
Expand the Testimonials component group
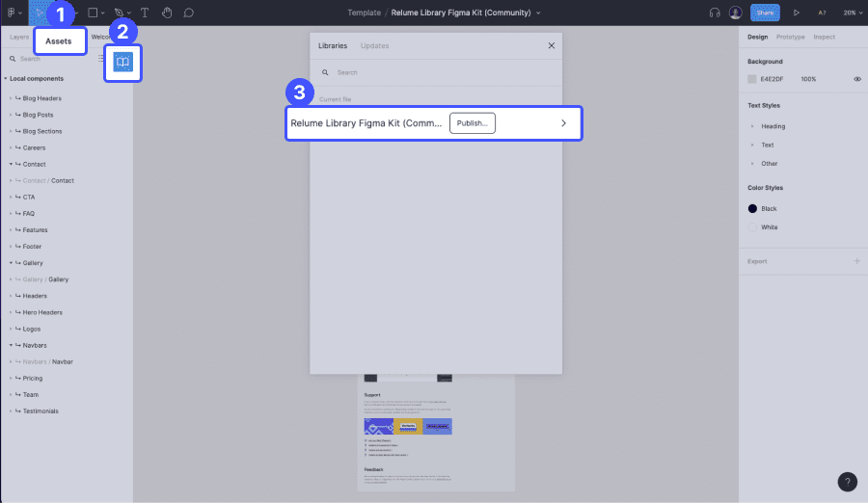coord(11,411)
